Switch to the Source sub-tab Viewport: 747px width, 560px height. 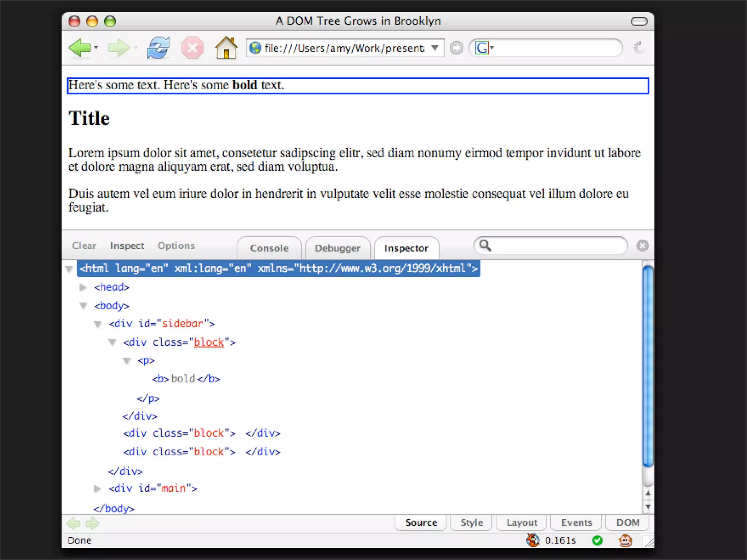tap(421, 522)
